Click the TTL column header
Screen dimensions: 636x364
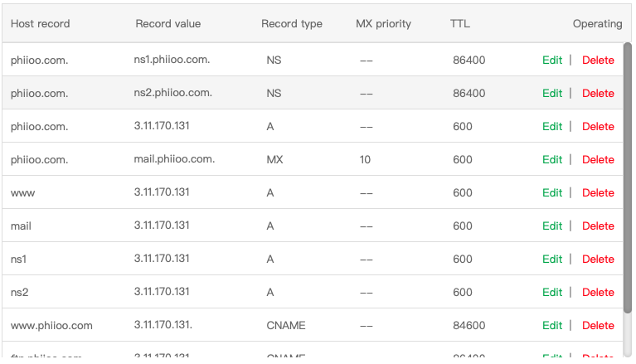(460, 24)
